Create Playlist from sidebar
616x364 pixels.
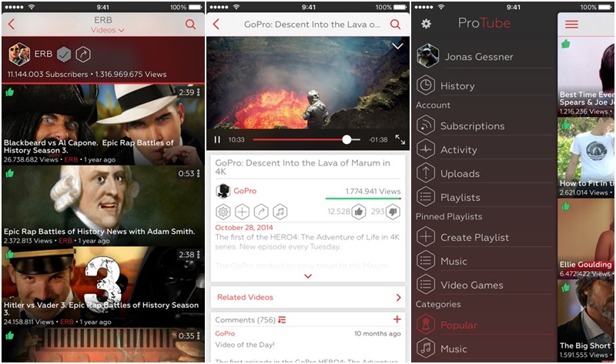(484, 237)
